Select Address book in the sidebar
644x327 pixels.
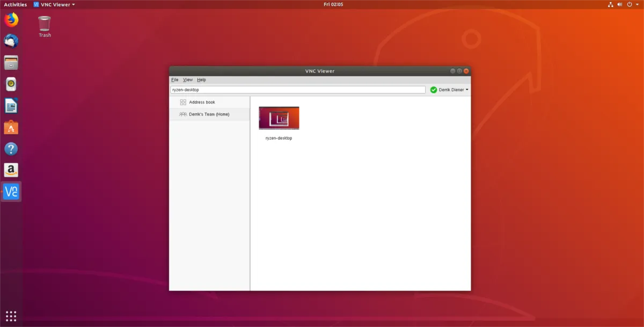[x=209, y=102]
